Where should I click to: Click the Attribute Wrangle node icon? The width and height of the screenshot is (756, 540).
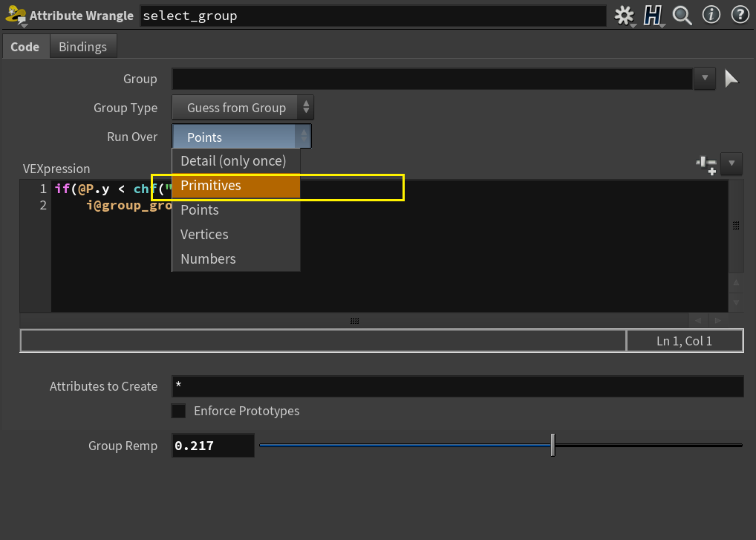click(16, 16)
